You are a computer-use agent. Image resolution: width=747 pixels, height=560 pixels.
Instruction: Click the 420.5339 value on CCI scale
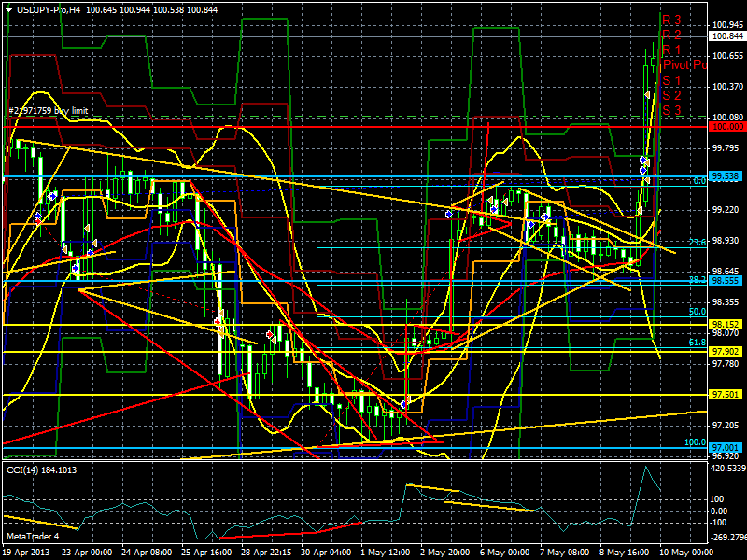(728, 469)
